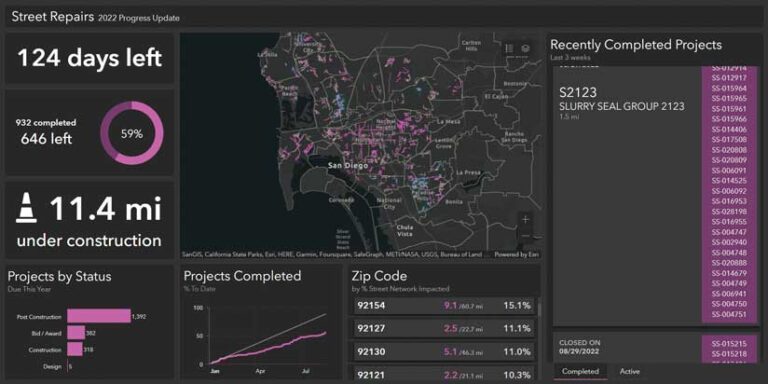Click the Chula Vista map label
This screenshot has height=384, width=768.
(405, 231)
